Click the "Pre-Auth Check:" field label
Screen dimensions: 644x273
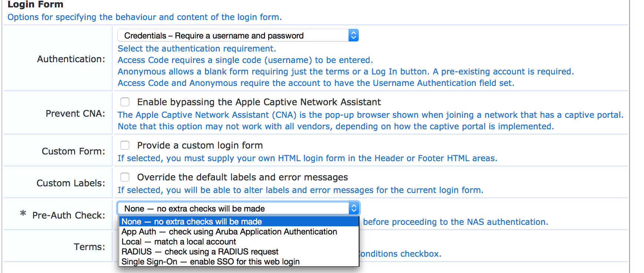[x=69, y=215]
